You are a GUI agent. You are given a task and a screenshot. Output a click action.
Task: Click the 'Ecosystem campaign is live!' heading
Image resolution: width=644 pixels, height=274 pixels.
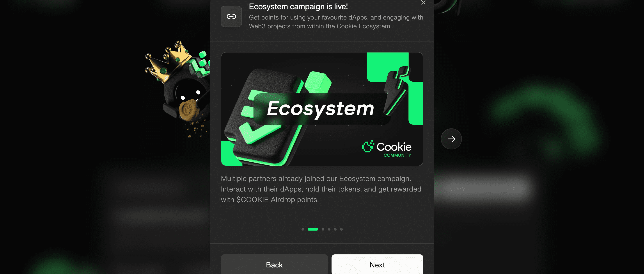(x=298, y=7)
